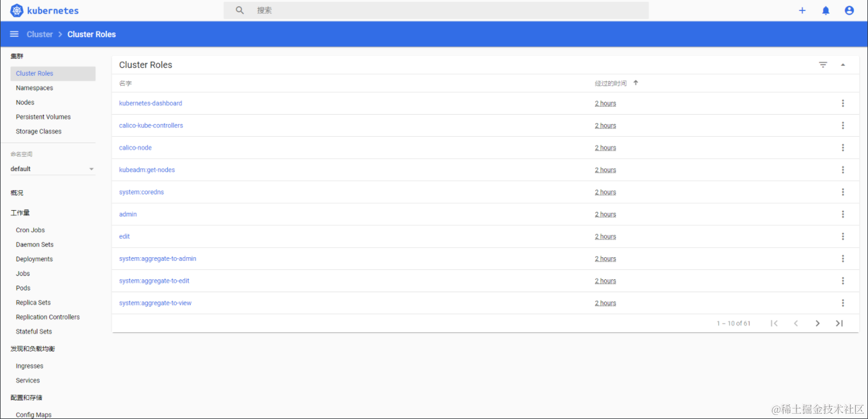Click the search magnifier icon

[x=240, y=10]
